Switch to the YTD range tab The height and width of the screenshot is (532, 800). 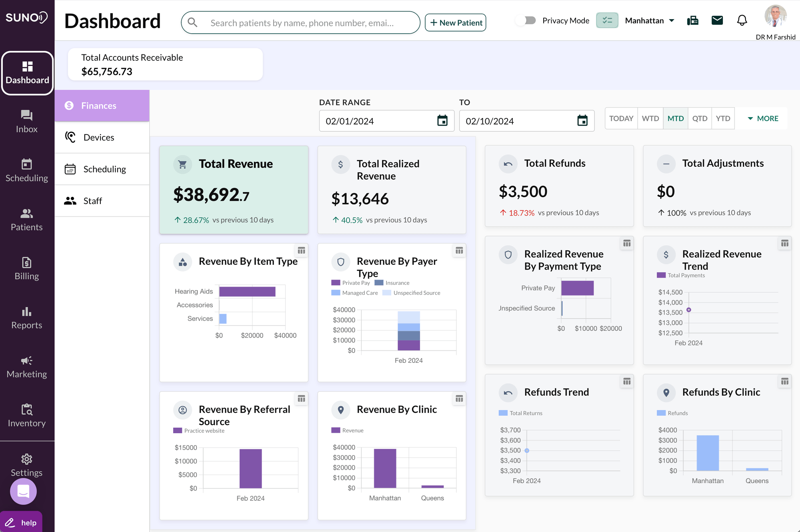[723, 118]
